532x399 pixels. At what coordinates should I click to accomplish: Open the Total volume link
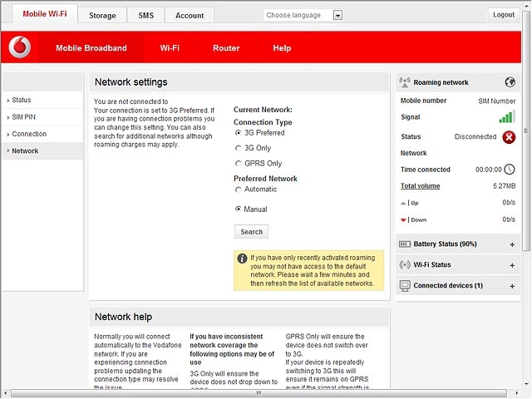(420, 186)
